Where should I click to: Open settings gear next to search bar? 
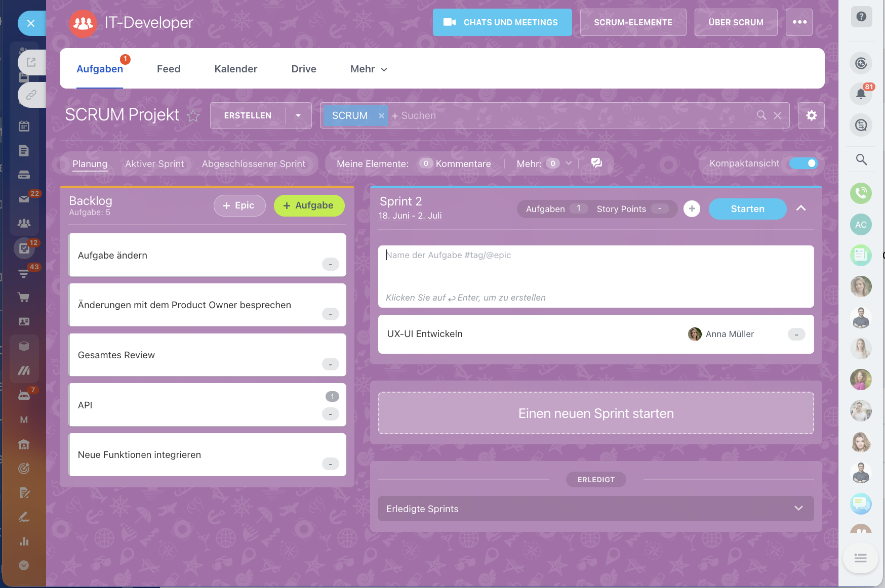811,115
